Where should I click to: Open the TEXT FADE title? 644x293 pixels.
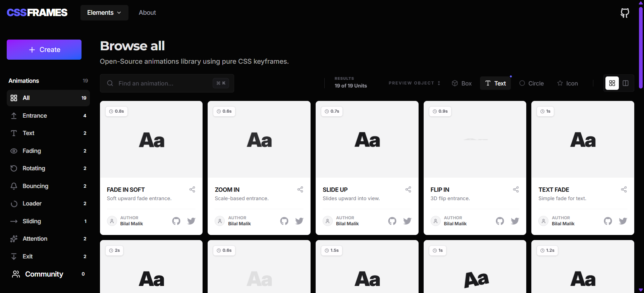pyautogui.click(x=554, y=190)
